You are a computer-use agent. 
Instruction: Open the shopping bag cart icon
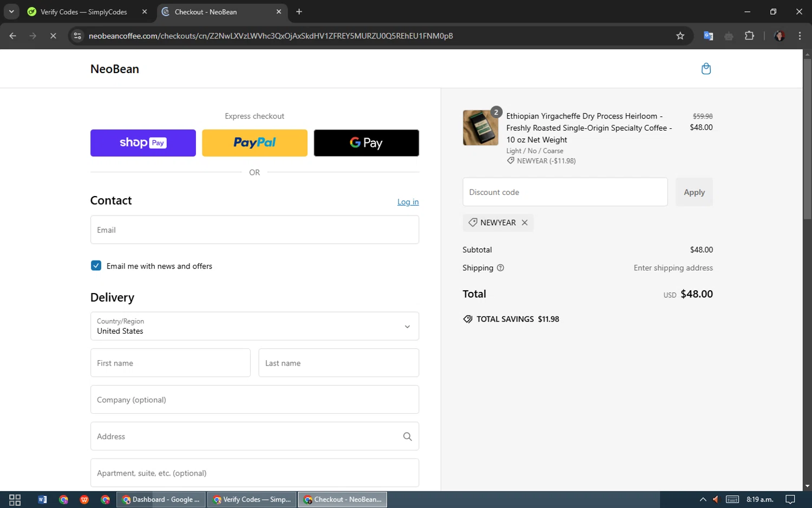[x=706, y=69]
